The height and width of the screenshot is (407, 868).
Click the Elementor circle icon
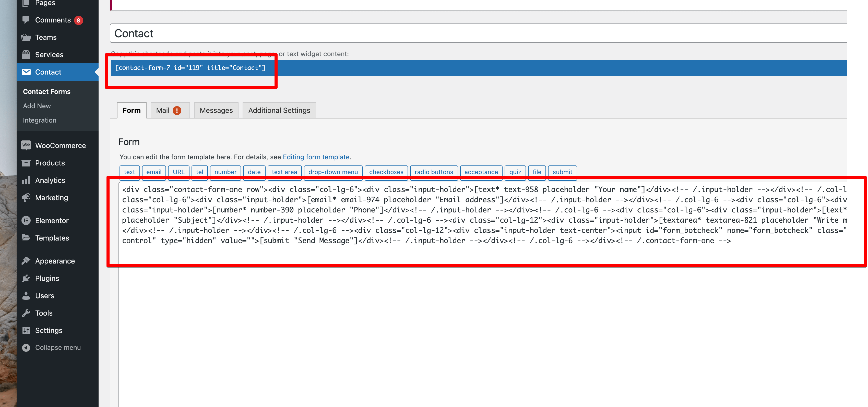[x=26, y=220]
